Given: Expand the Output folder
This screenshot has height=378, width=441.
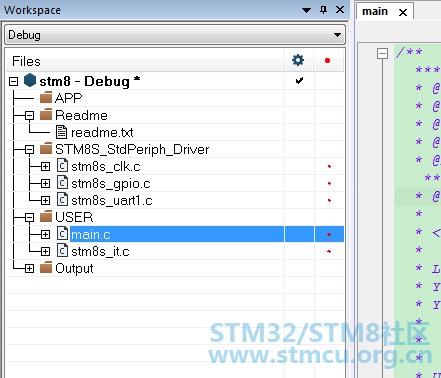Looking at the screenshot, I should pos(29,268).
